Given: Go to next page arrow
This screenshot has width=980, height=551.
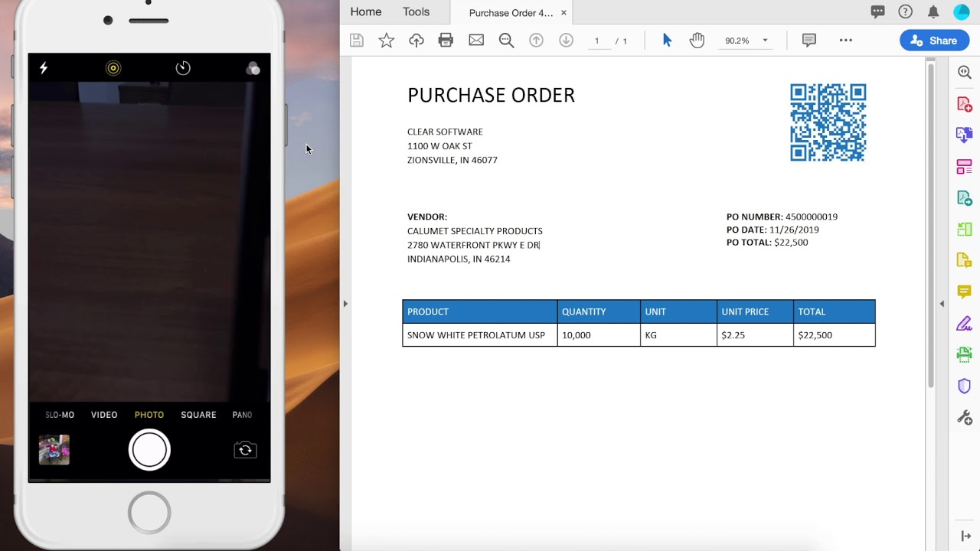Looking at the screenshot, I should 566,41.
